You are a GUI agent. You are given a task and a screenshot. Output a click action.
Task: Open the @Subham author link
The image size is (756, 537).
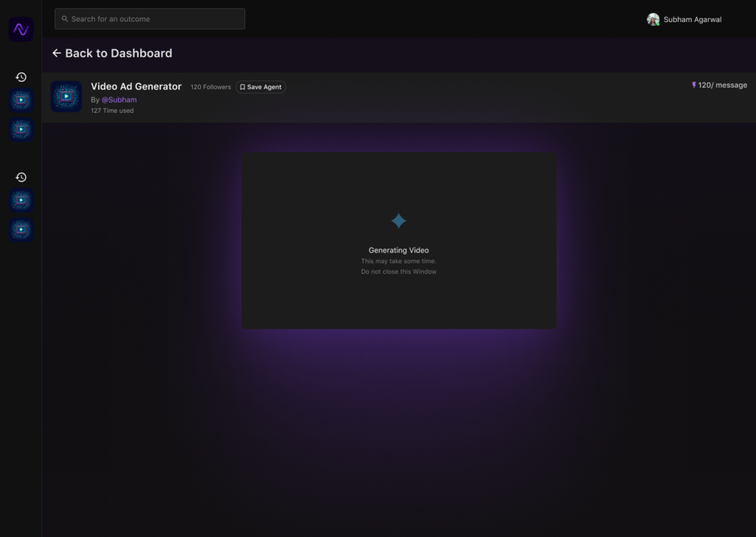(119, 100)
